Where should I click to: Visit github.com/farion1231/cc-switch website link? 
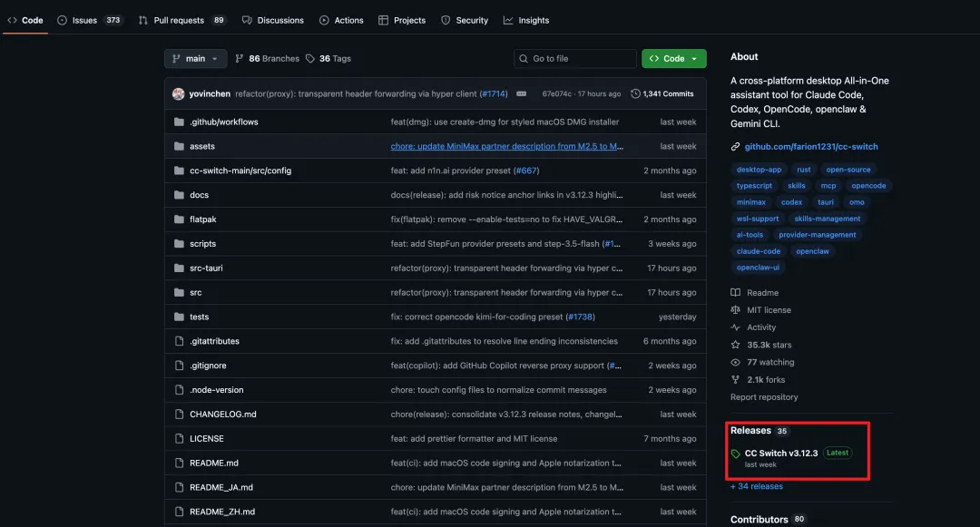811,147
